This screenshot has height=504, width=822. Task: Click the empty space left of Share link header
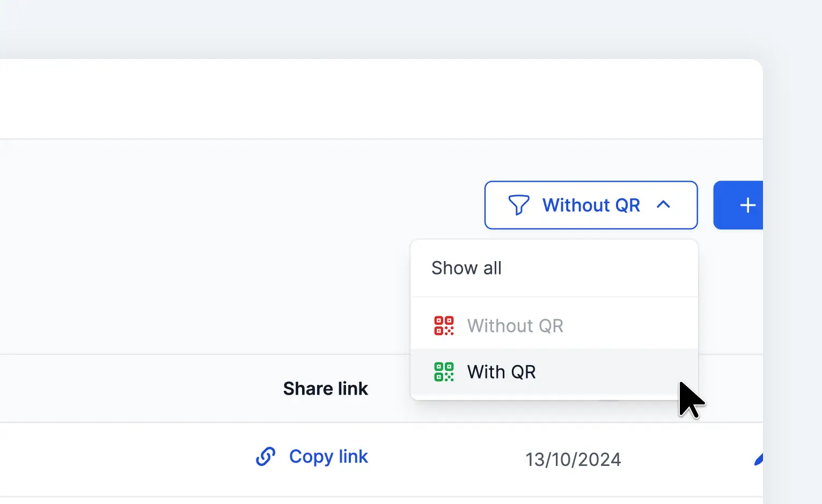pos(134,389)
